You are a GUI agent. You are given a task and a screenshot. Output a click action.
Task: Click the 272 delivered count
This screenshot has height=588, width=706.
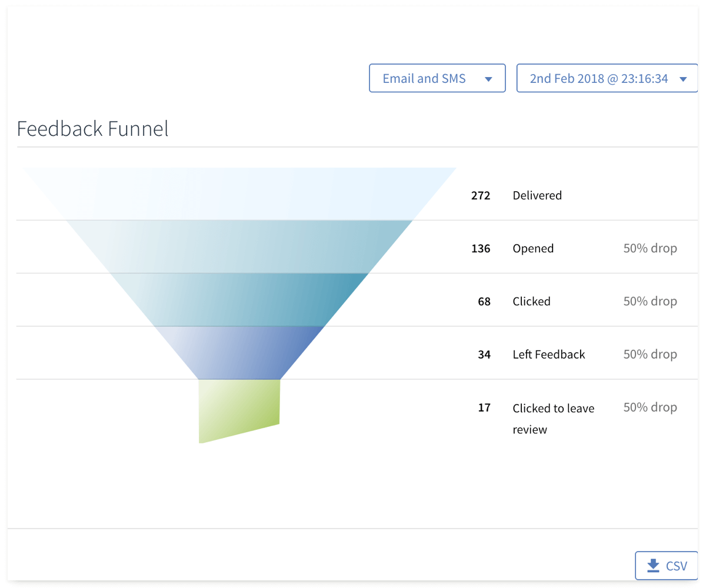click(x=481, y=195)
